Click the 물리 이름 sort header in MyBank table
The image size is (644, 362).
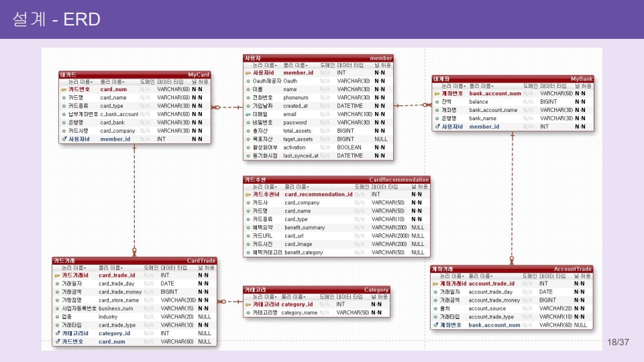point(482,86)
